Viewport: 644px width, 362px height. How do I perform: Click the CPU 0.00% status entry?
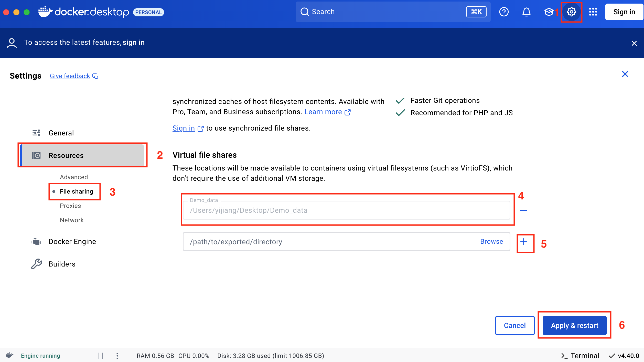click(194, 356)
